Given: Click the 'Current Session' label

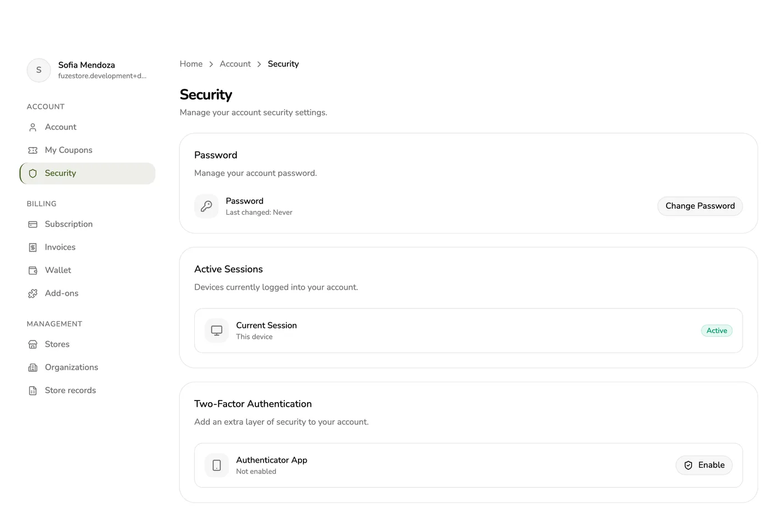Looking at the screenshot, I should 266,326.
